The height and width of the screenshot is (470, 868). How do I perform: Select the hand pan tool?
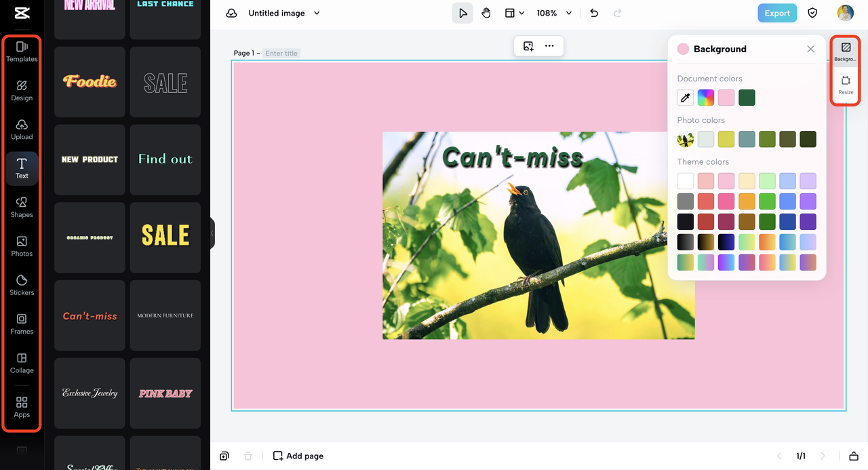pyautogui.click(x=486, y=13)
